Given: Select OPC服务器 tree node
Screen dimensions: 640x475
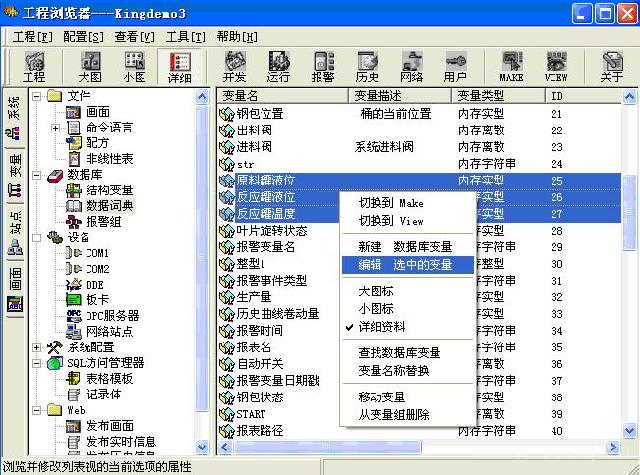Looking at the screenshot, I should (x=112, y=316).
